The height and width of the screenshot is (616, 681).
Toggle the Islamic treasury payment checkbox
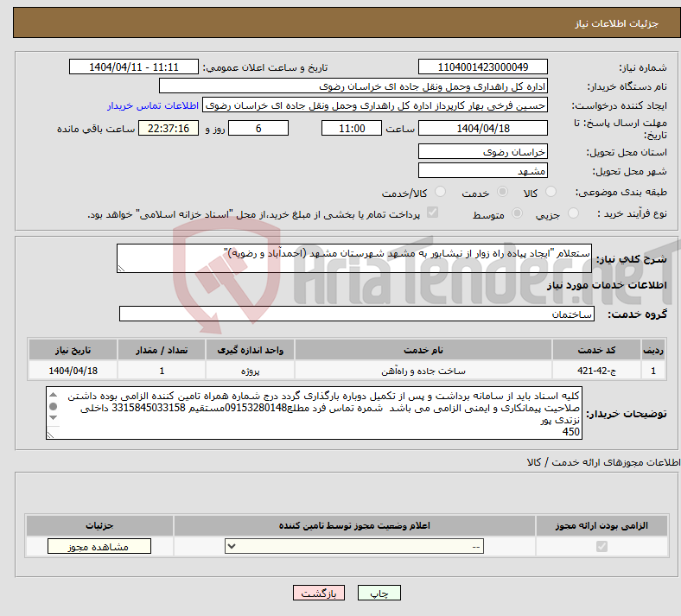click(x=433, y=213)
